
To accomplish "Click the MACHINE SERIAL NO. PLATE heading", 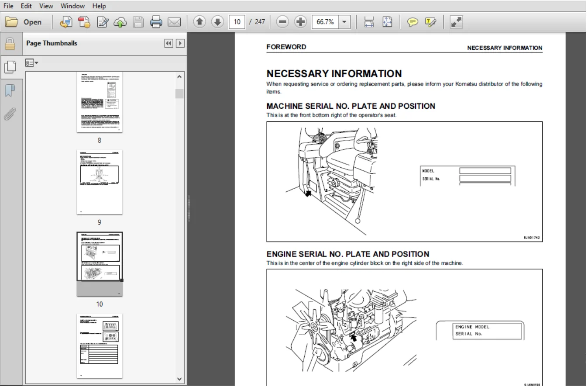I will [x=351, y=106].
